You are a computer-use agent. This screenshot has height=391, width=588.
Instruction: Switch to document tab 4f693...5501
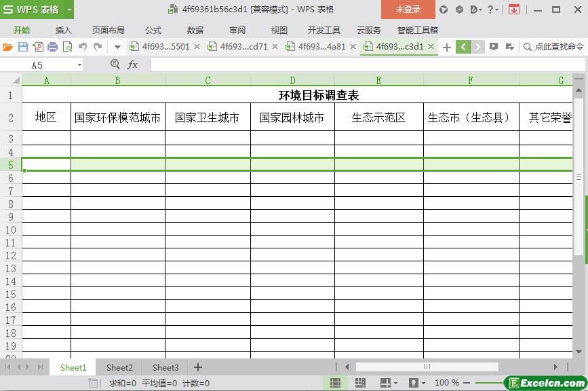165,47
